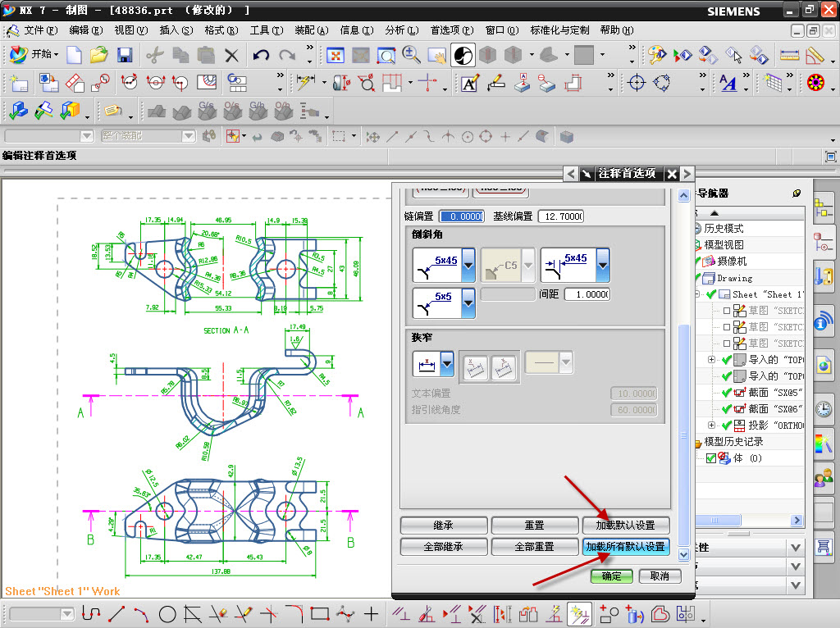The image size is (840, 628).
Task: Open the History clock sidebar tab
Action: [823, 407]
